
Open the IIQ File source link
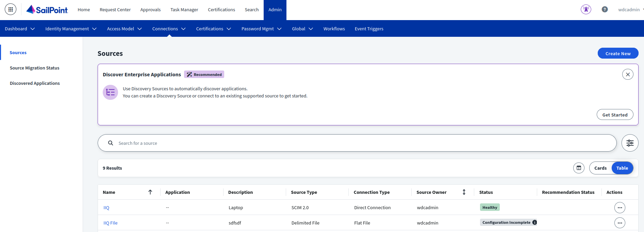(x=111, y=223)
